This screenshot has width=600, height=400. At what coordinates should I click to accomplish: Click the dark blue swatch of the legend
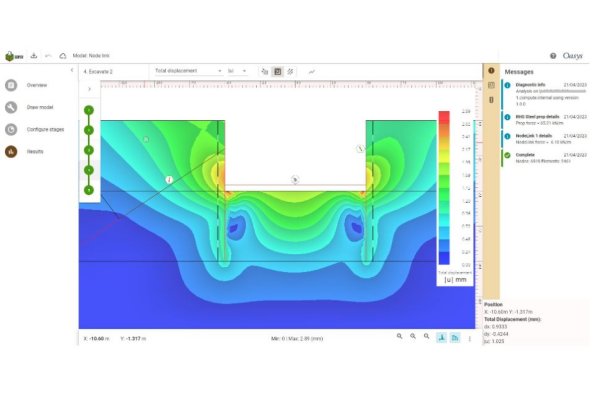point(444,258)
